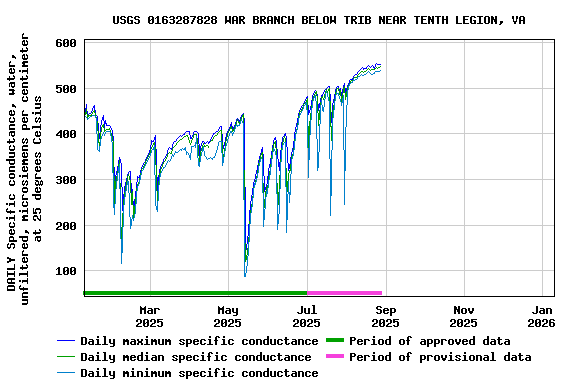Image resolution: width=576 pixels, height=384 pixels.
Task: Click the dark blue legend line for daily maximum
Action: [66, 341]
